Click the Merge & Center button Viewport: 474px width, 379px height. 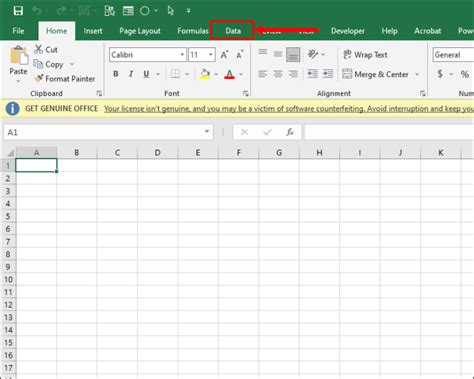(375, 74)
